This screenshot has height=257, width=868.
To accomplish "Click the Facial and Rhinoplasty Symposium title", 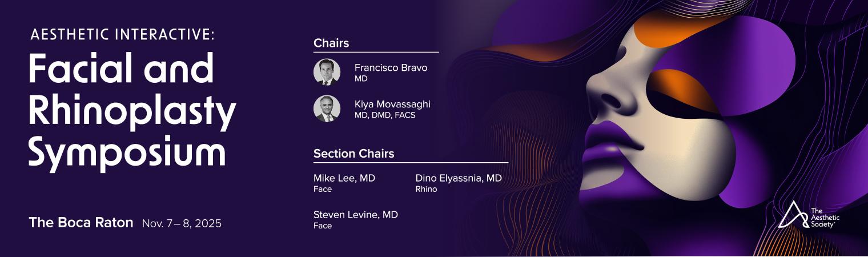I will tap(132, 110).
